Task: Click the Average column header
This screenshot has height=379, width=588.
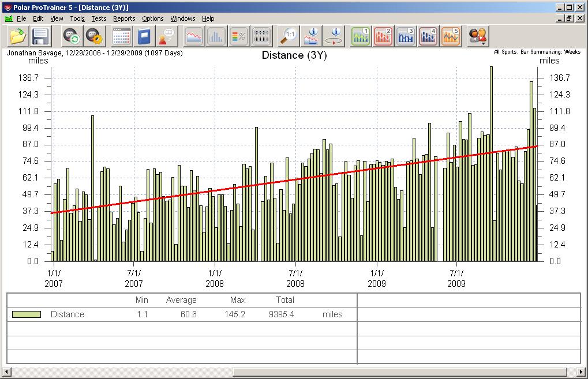Action: click(181, 300)
